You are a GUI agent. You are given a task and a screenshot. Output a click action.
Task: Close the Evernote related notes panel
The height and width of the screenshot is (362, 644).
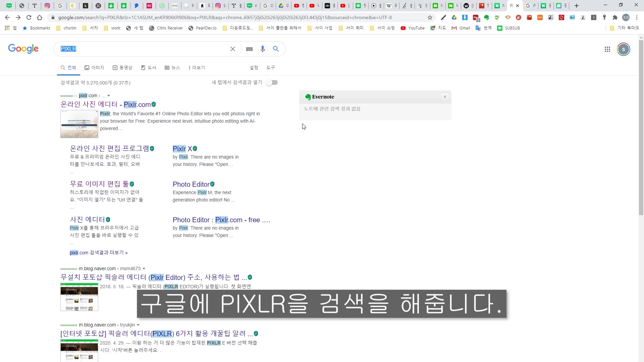445,97
